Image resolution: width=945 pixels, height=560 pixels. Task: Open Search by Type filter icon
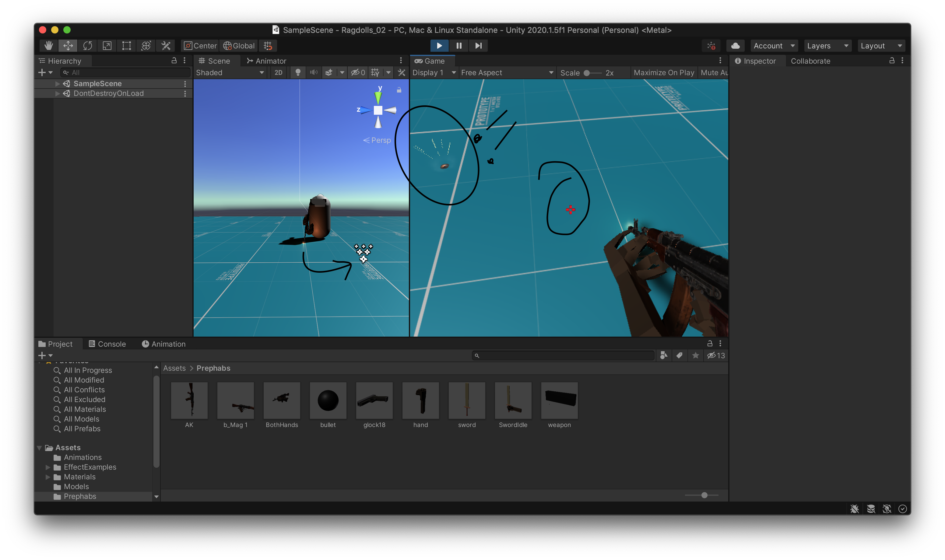664,355
